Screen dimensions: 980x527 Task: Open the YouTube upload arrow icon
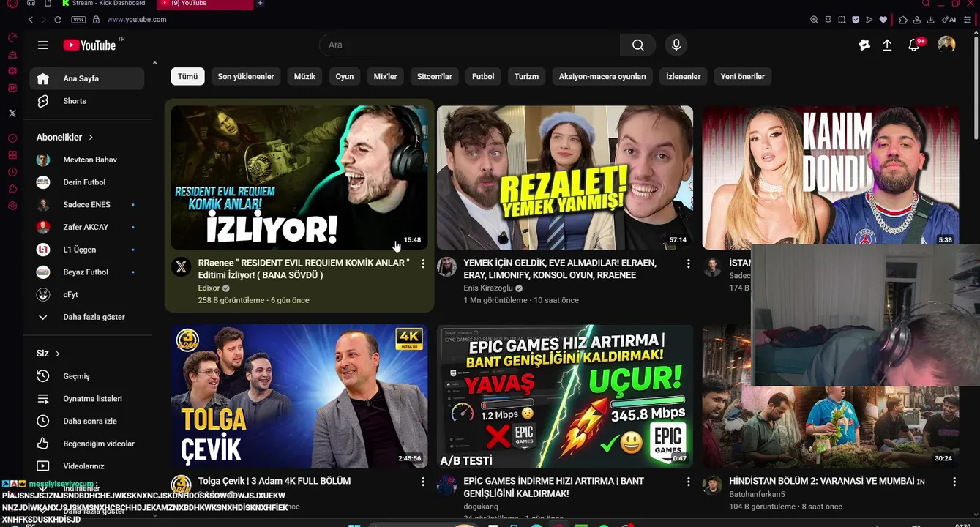click(x=887, y=45)
